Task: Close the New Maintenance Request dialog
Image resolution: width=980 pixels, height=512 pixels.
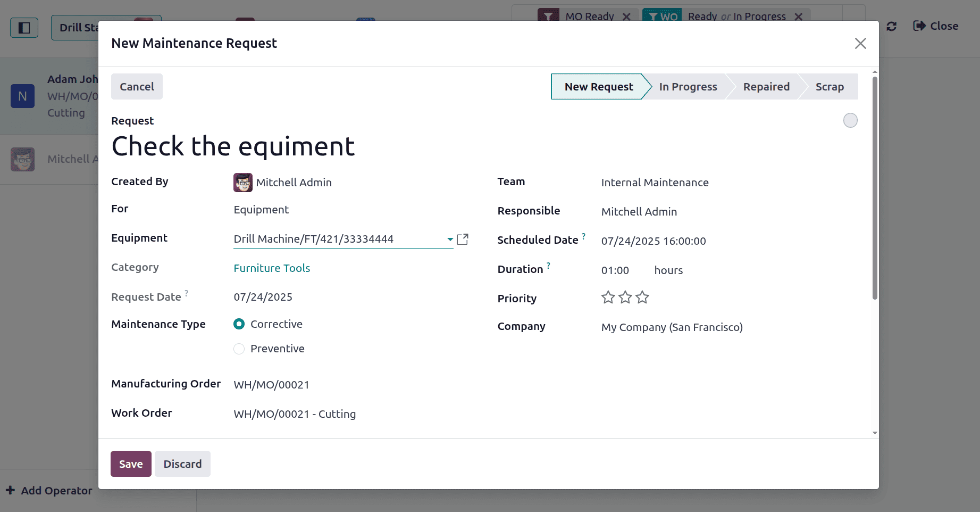Action: tap(860, 44)
